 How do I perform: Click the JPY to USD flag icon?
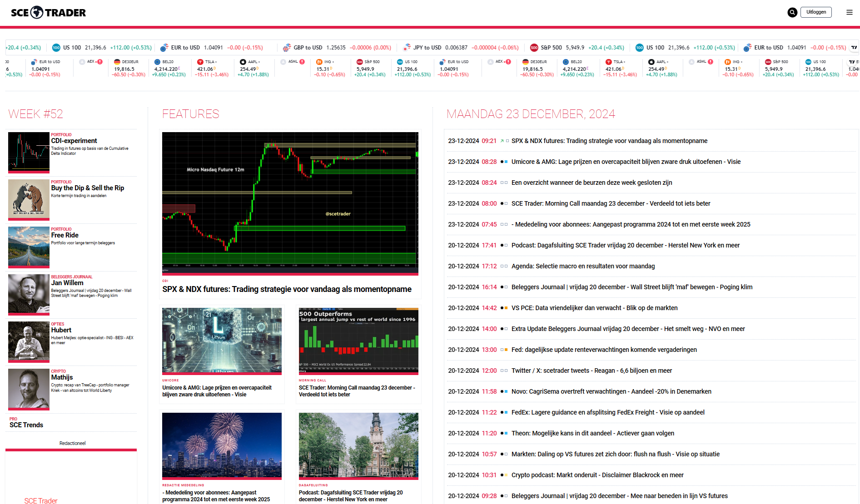[x=407, y=48]
